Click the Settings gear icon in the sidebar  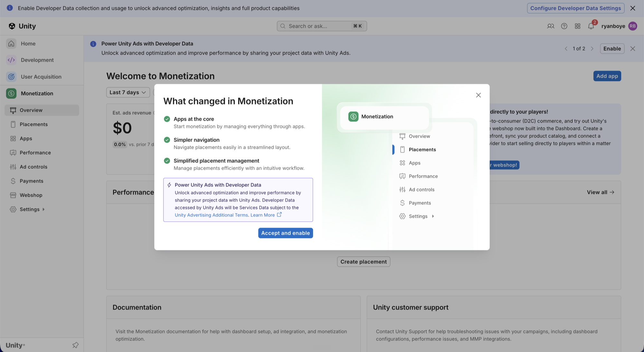coord(13,209)
